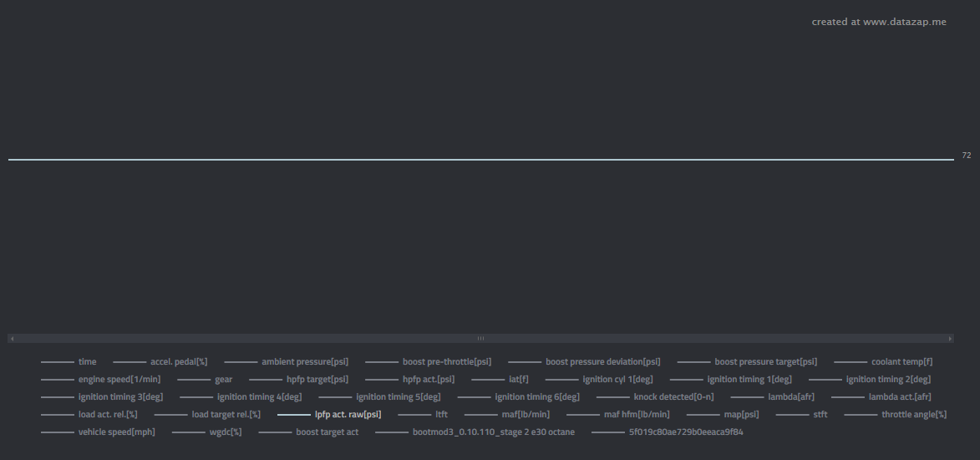Toggle the lambda act.[afr] legend entry
Viewport: 980px width, 460px height.
coord(899,397)
